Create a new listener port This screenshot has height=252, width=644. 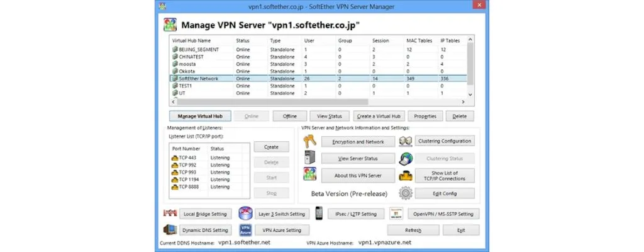[272, 147]
